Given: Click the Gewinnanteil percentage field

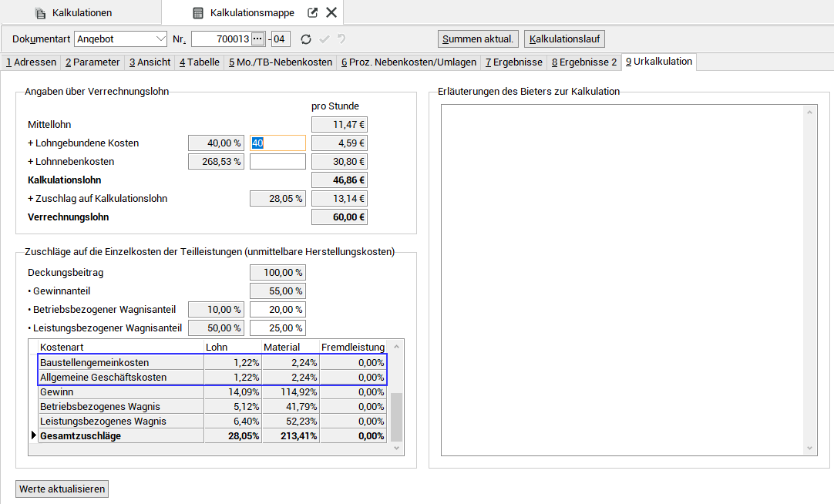Looking at the screenshot, I should click(x=277, y=291).
